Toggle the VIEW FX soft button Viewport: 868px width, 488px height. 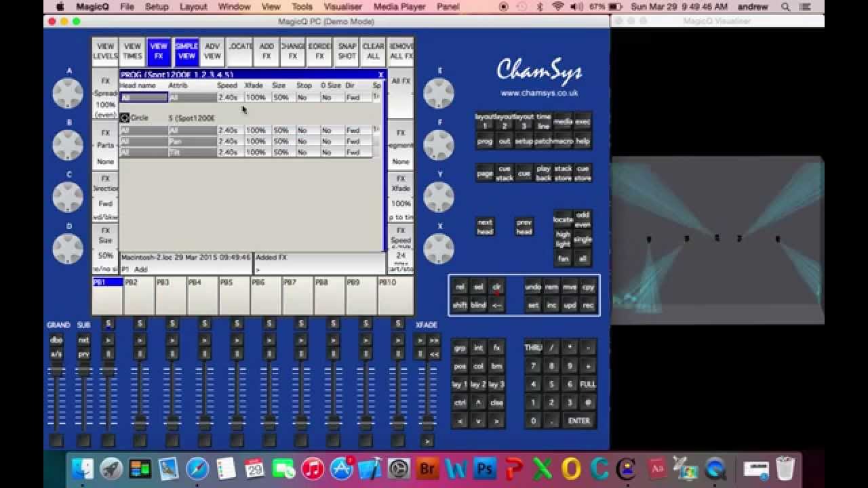[x=159, y=52]
